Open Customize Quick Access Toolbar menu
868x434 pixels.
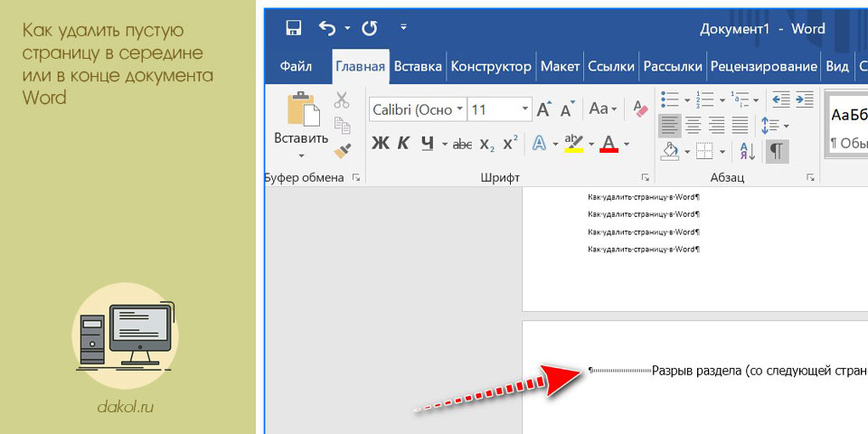pos(403,26)
